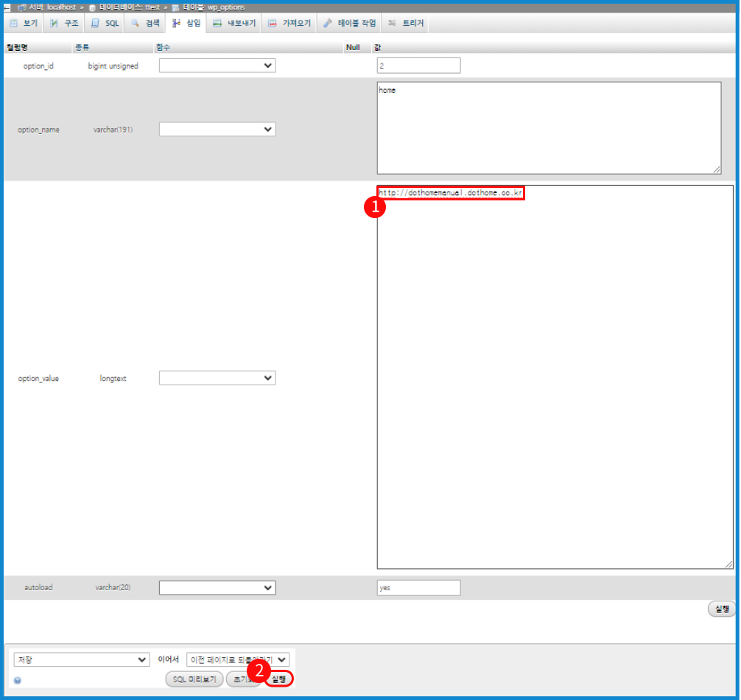Open the function dropdown for option_name
The height and width of the screenshot is (700, 741).
[217, 129]
